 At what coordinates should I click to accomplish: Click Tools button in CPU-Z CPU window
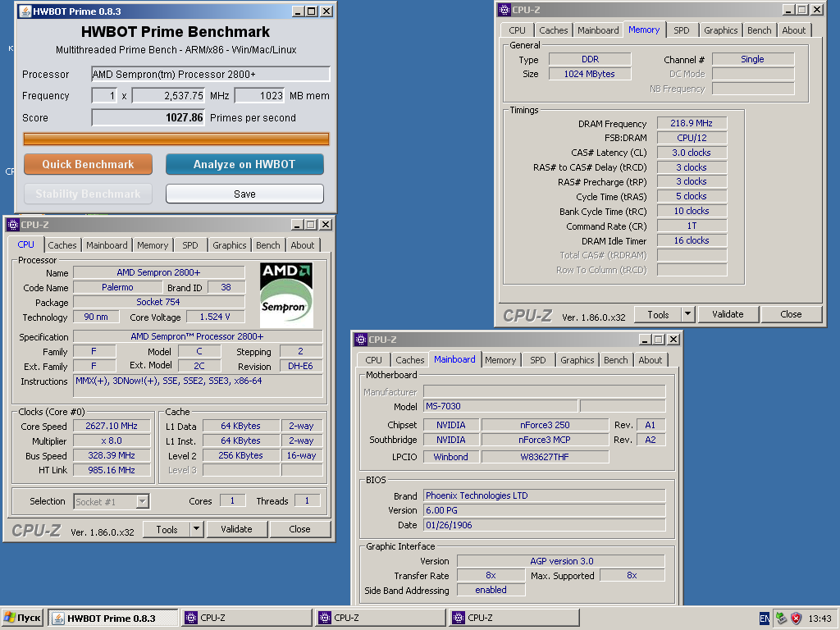click(x=167, y=529)
